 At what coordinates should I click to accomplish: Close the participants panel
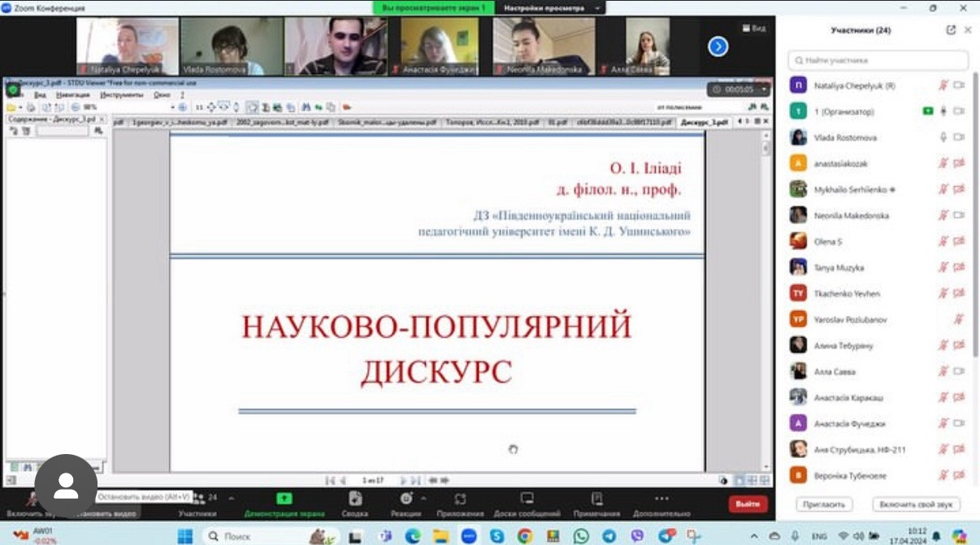[968, 30]
